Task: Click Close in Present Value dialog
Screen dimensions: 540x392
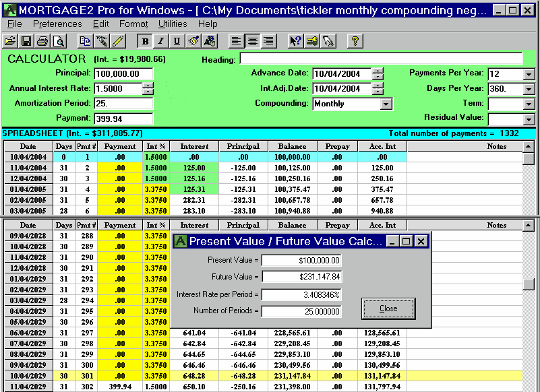Action: click(x=388, y=308)
